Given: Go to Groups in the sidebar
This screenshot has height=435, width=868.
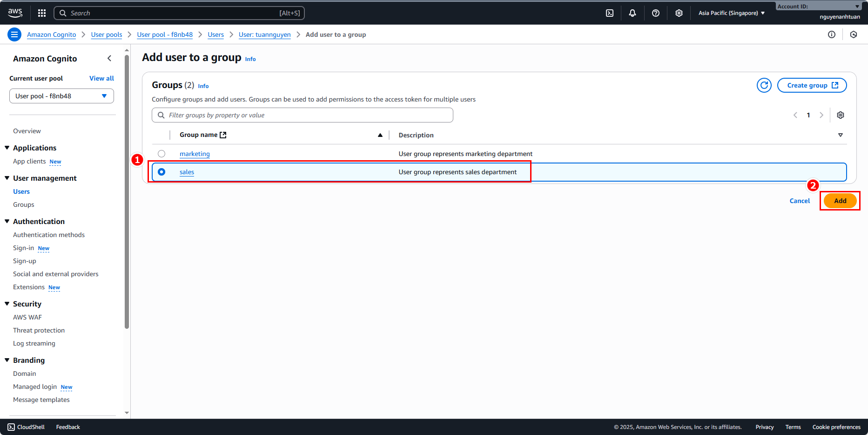Looking at the screenshot, I should click(24, 204).
